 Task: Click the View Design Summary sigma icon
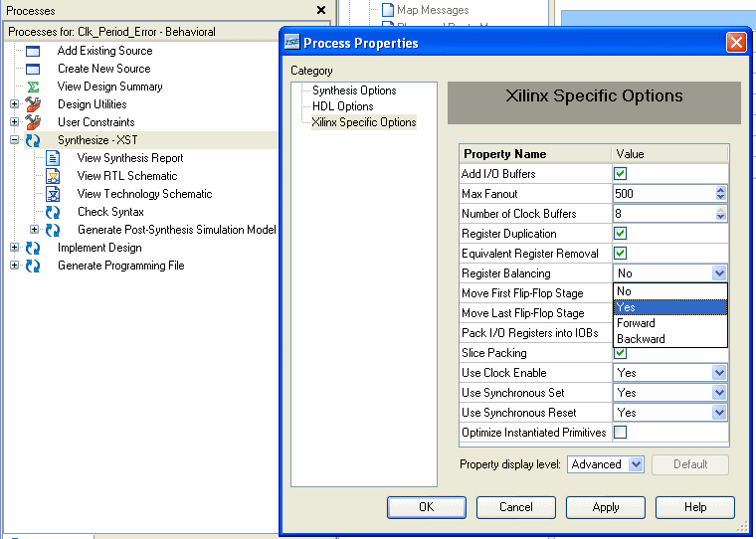pos(33,87)
